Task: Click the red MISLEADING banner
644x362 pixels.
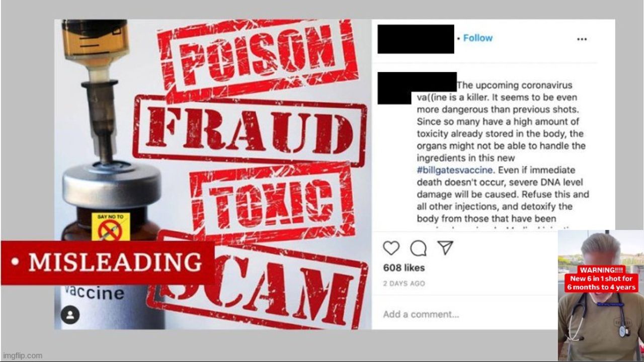Action: 108,262
